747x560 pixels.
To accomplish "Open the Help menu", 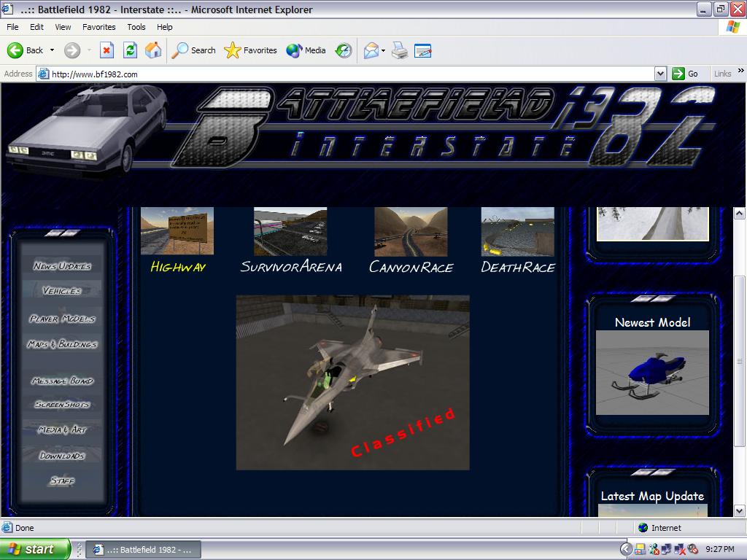I will 164,27.
